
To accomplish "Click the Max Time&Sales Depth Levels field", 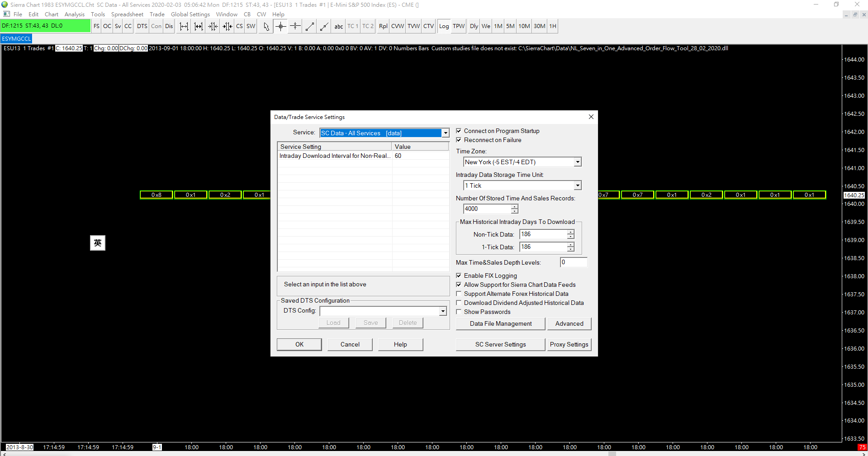I will coord(574,262).
